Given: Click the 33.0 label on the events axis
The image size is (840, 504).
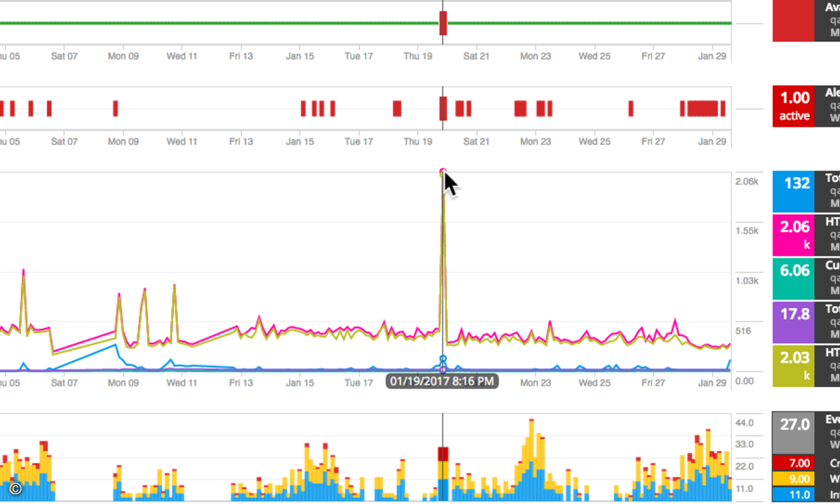Looking at the screenshot, I should [x=745, y=444].
